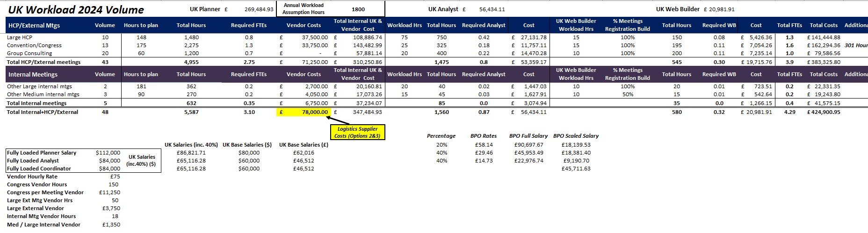Select the 'Other Large internal mtgs' row label
868x233 pixels.
(x=39, y=86)
